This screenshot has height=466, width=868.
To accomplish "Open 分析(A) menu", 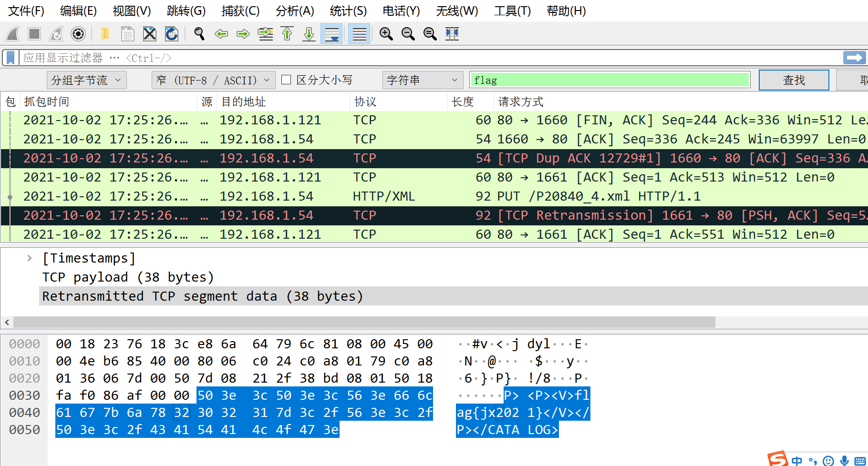I will click(x=295, y=11).
